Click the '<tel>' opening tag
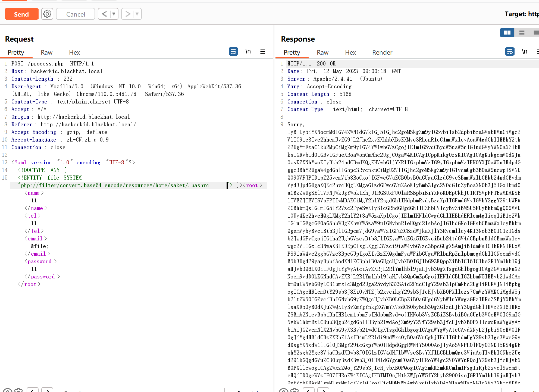Viewport: 539px width, 392px height. click(32, 216)
